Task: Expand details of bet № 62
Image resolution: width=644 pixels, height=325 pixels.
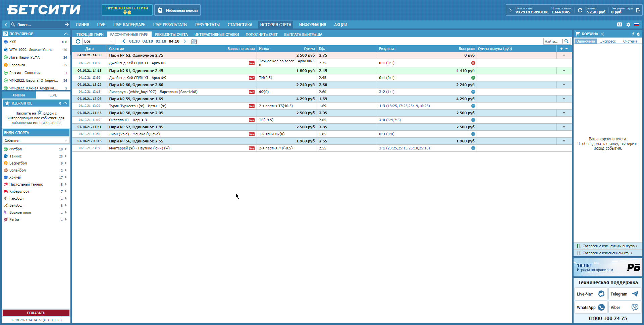Action: tap(564, 56)
